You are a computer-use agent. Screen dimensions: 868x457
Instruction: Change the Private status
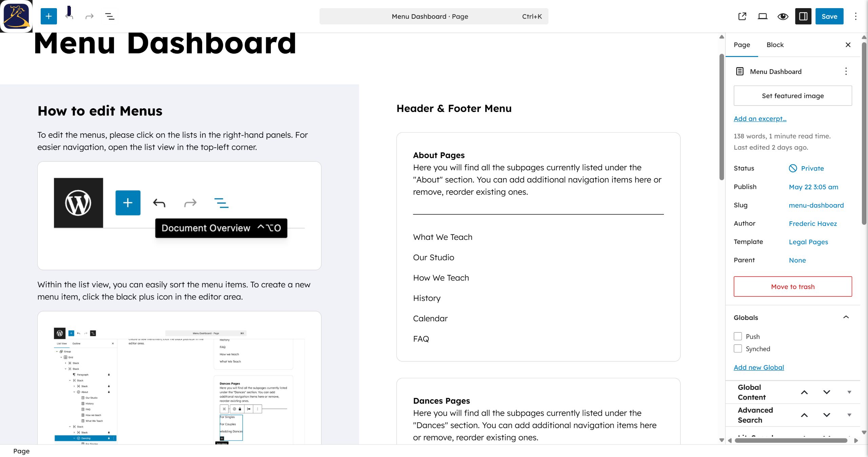(x=812, y=168)
